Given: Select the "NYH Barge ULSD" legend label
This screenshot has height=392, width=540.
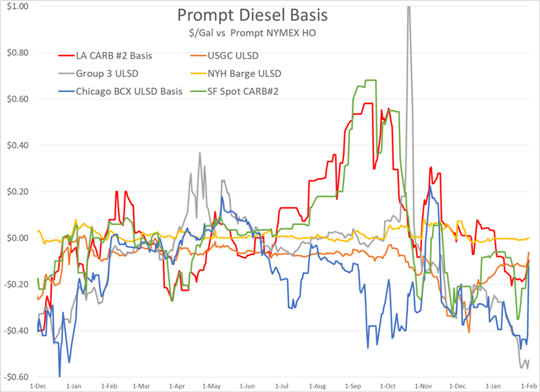Looking at the screenshot, I should [244, 74].
